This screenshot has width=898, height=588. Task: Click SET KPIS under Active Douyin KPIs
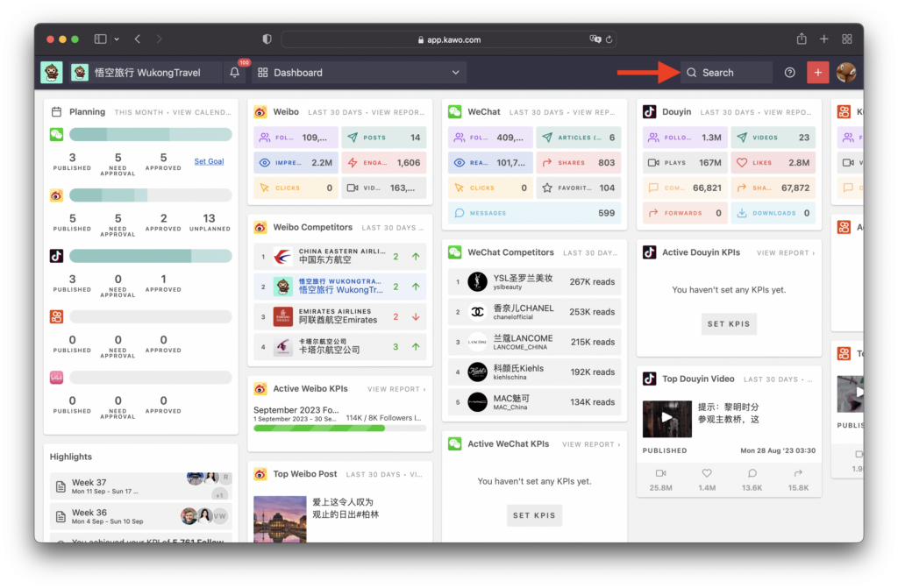[x=729, y=324]
